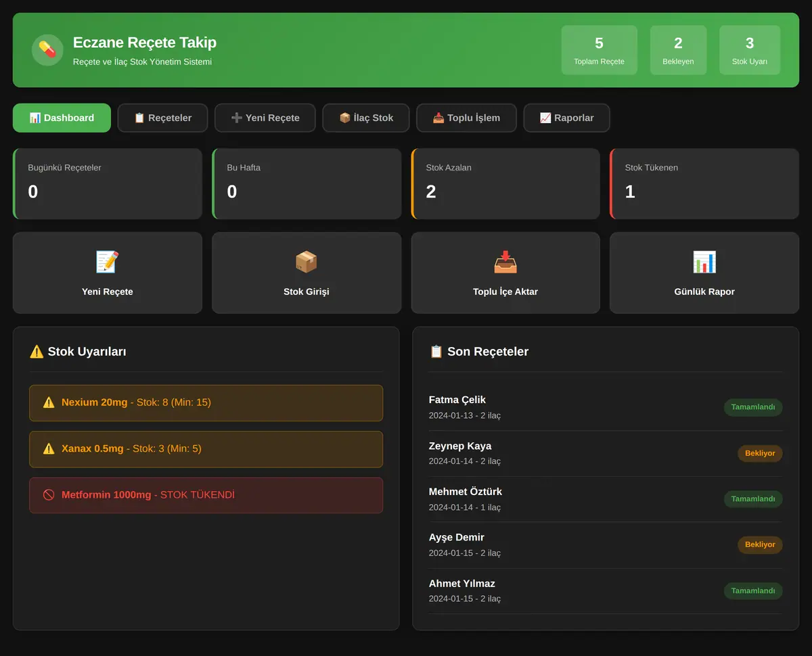Click the Toplu İçe Aktar label
The image size is (812, 656).
[505, 291]
